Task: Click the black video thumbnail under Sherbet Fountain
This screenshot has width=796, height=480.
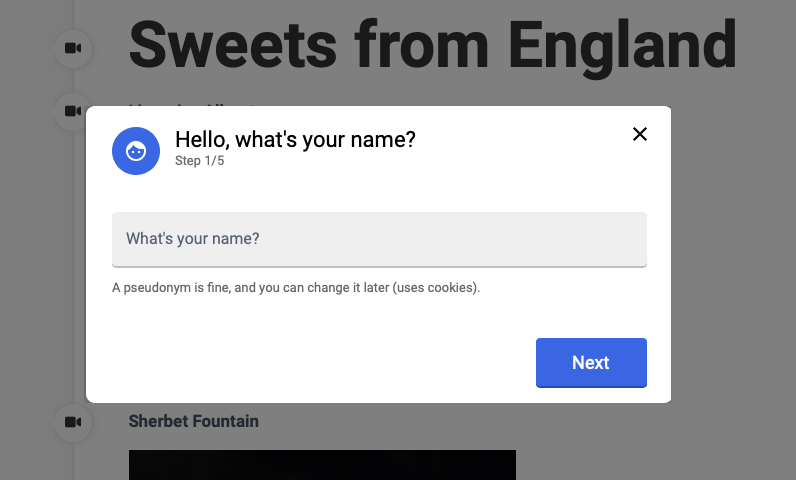Action: coord(322,465)
